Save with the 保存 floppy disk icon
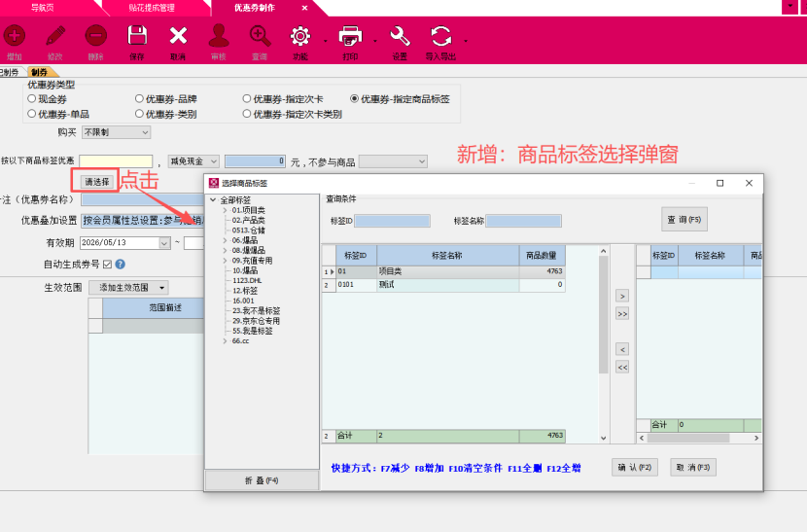 137,36
